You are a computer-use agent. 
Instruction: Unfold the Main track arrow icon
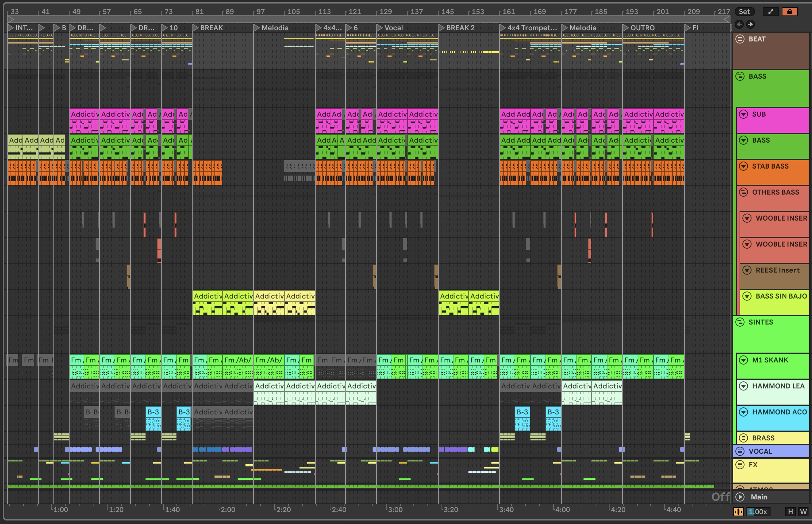pos(740,497)
